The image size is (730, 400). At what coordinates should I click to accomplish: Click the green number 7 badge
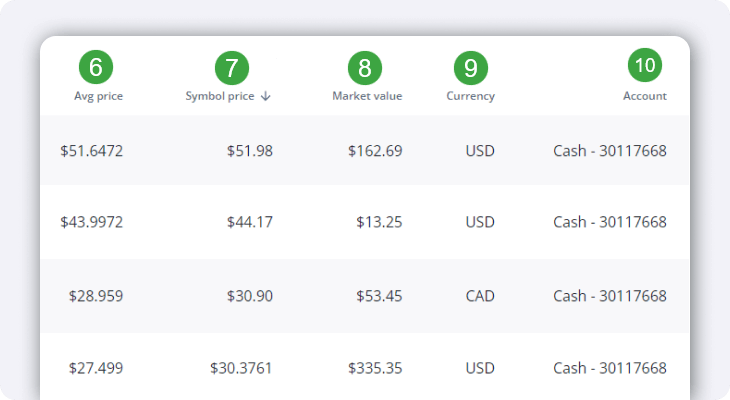pos(232,68)
